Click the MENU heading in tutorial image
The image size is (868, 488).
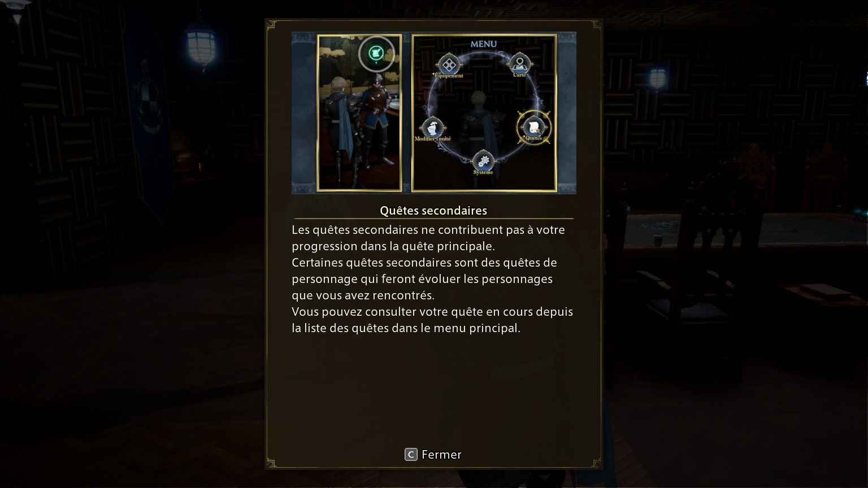484,43
